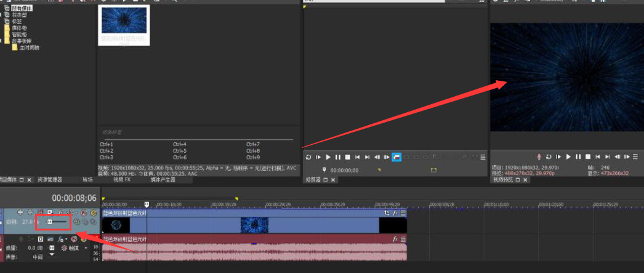Toggle loop playback in the video preview
The width and height of the screenshot is (644, 273).
tap(549, 157)
